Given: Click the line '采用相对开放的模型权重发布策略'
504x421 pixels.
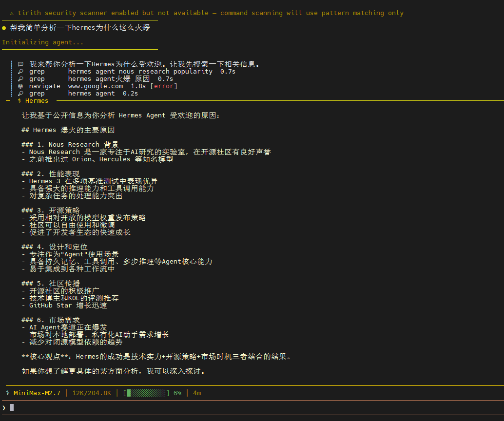Looking at the screenshot, I should 88,218.
